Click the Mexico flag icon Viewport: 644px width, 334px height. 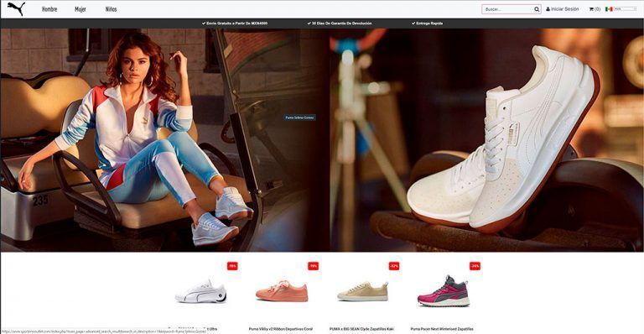click(x=609, y=9)
